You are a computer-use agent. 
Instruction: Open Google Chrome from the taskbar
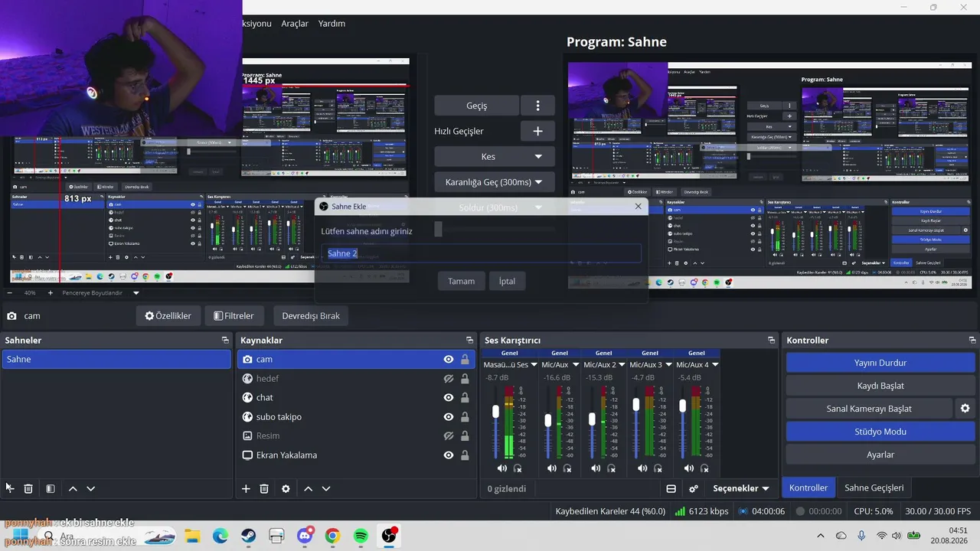pos(332,536)
